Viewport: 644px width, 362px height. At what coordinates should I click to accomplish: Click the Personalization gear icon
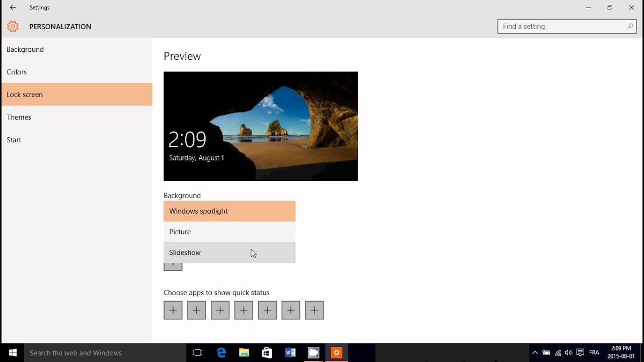click(13, 27)
